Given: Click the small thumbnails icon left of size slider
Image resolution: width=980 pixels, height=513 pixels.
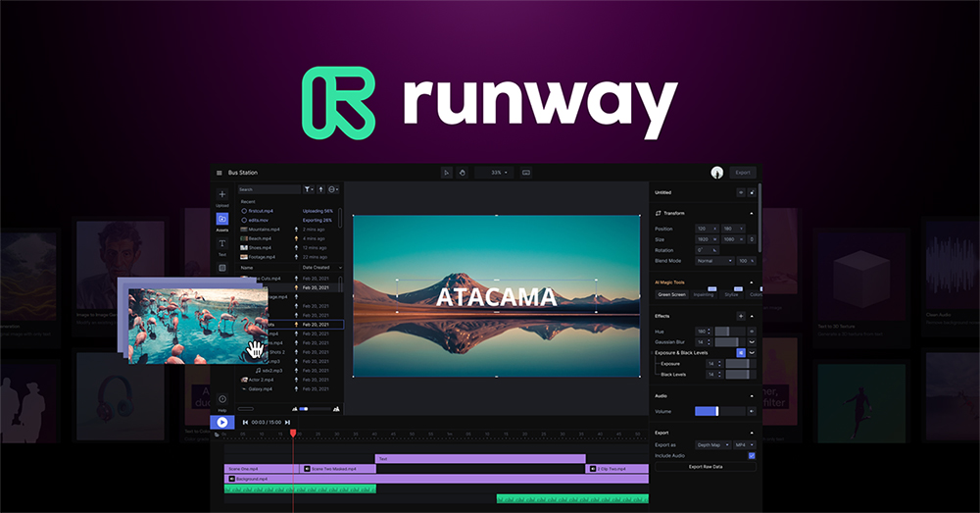Looking at the screenshot, I should click(x=295, y=409).
